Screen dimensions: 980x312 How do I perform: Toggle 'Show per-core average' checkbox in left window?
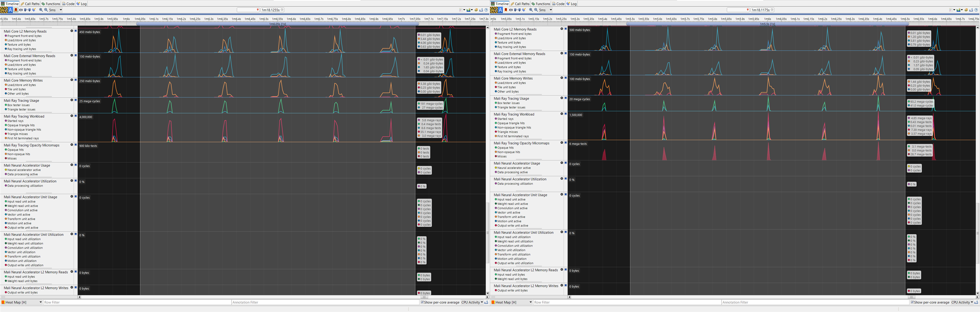[x=422, y=302]
